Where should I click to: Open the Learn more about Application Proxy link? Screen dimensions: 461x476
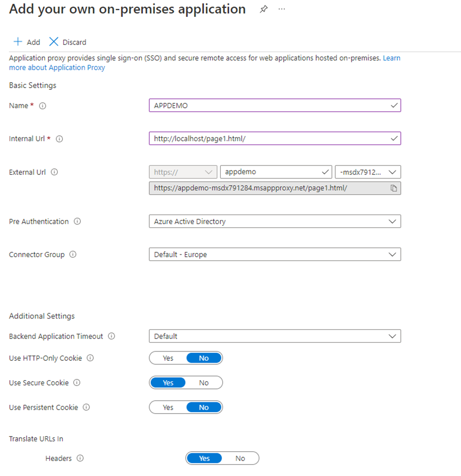coord(57,67)
